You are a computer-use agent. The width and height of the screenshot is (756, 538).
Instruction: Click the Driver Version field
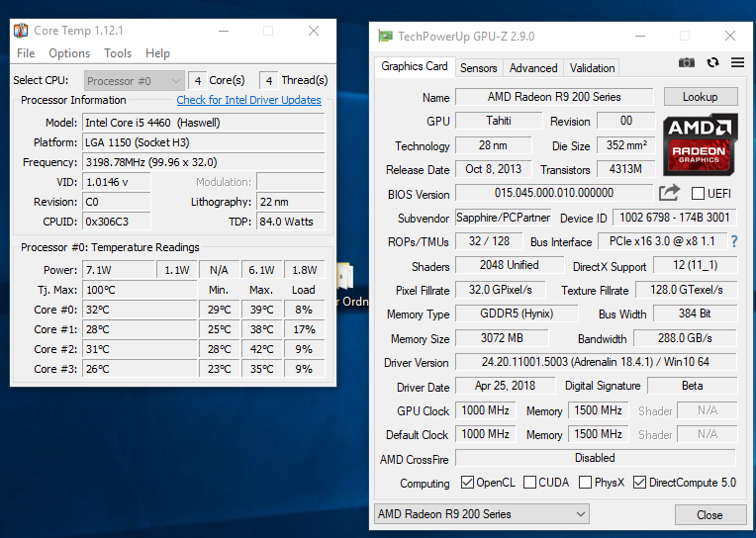[x=596, y=362]
